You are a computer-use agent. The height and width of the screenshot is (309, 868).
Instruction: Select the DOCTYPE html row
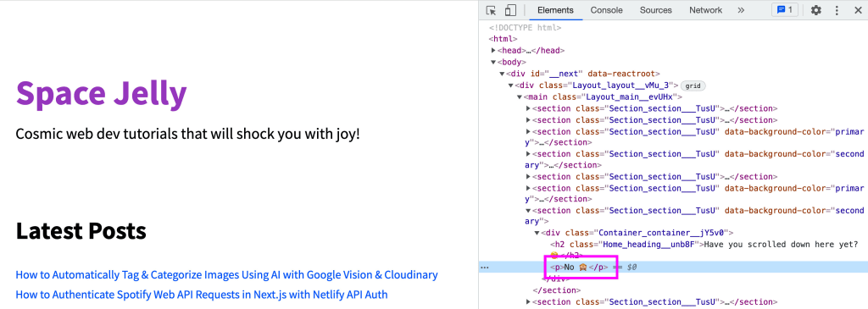(525, 27)
